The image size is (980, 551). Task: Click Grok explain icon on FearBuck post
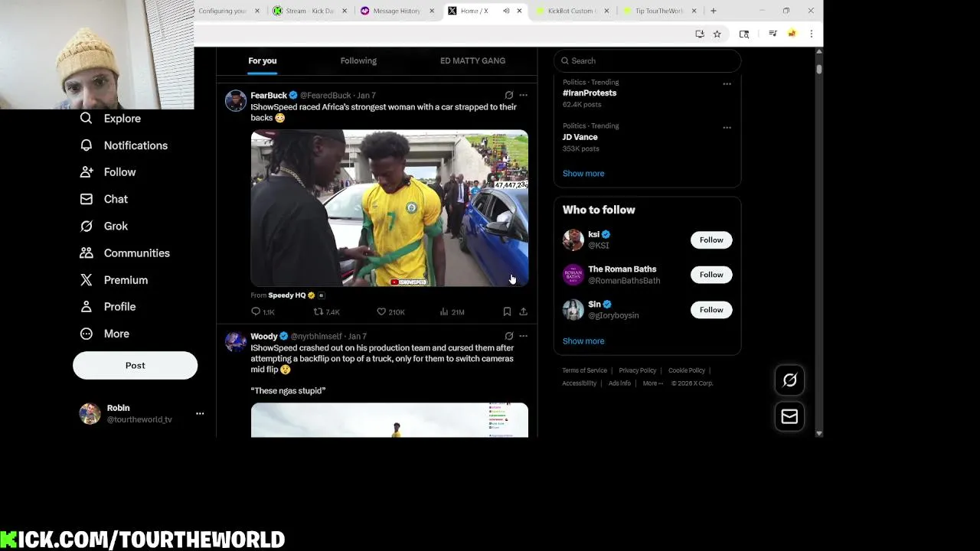(x=508, y=95)
